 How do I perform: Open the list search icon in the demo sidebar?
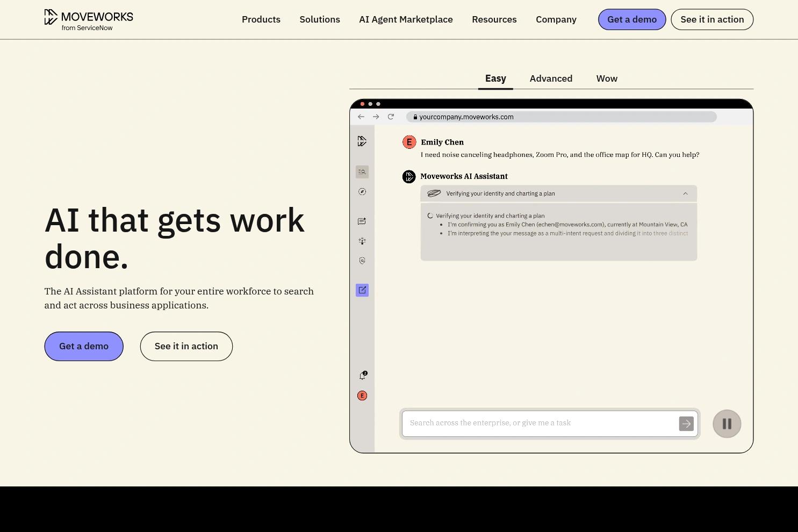tap(362, 172)
